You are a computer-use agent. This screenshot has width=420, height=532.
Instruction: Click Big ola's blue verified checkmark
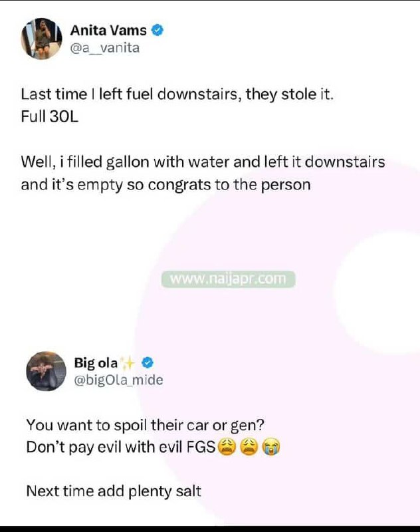(147, 362)
